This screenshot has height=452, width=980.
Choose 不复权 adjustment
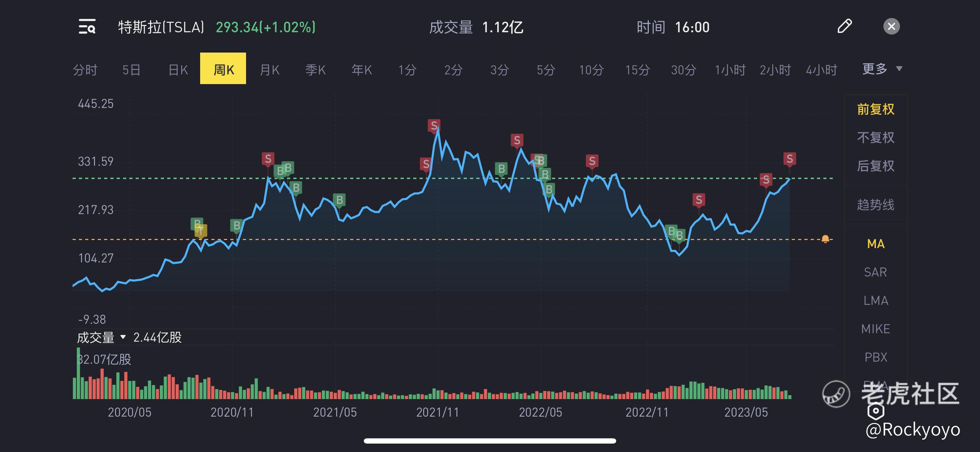point(876,137)
